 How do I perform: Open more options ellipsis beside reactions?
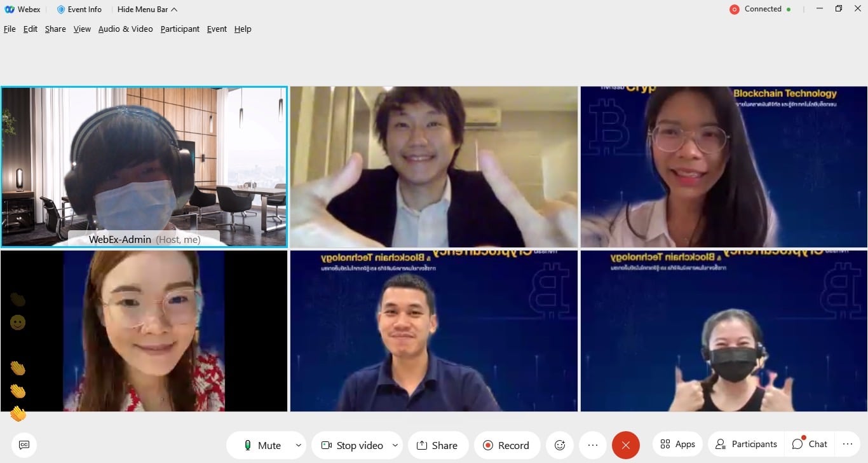(593, 445)
